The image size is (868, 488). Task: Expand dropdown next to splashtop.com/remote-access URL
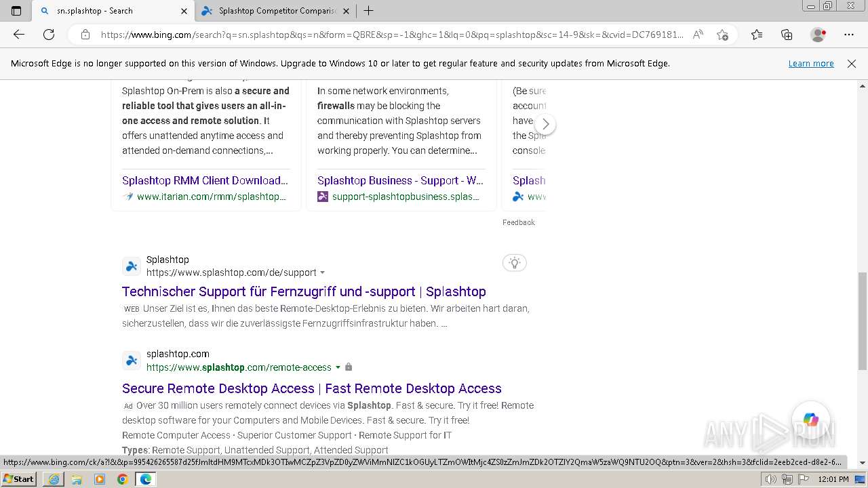click(338, 367)
